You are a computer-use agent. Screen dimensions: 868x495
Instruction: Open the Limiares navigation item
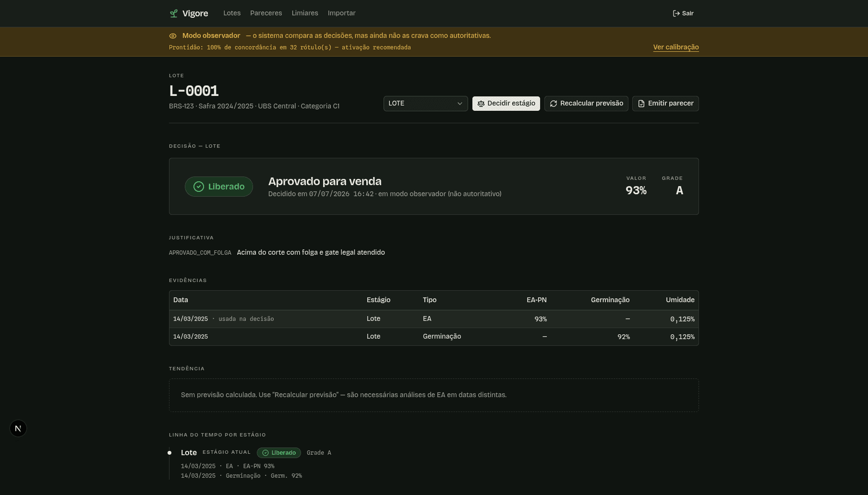point(305,13)
